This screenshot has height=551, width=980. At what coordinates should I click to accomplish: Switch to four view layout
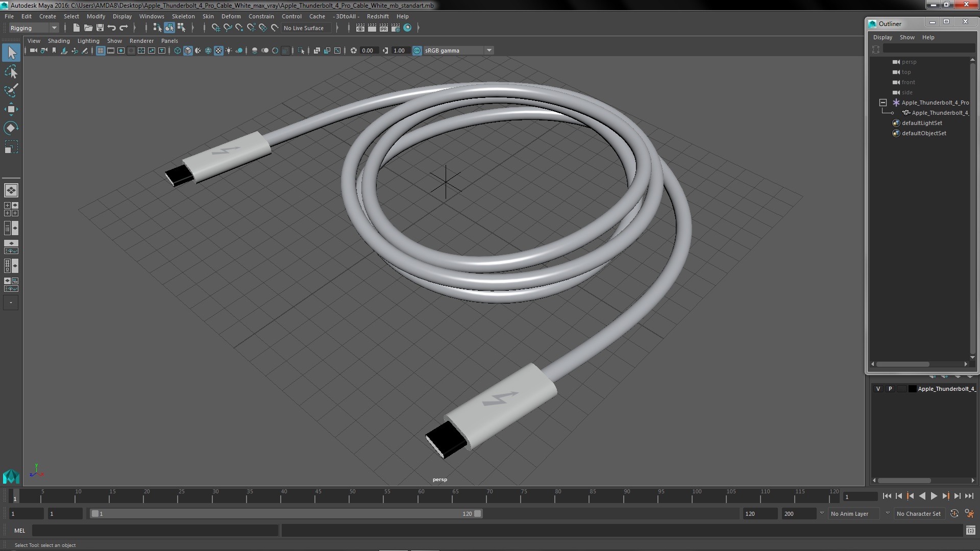click(11, 209)
